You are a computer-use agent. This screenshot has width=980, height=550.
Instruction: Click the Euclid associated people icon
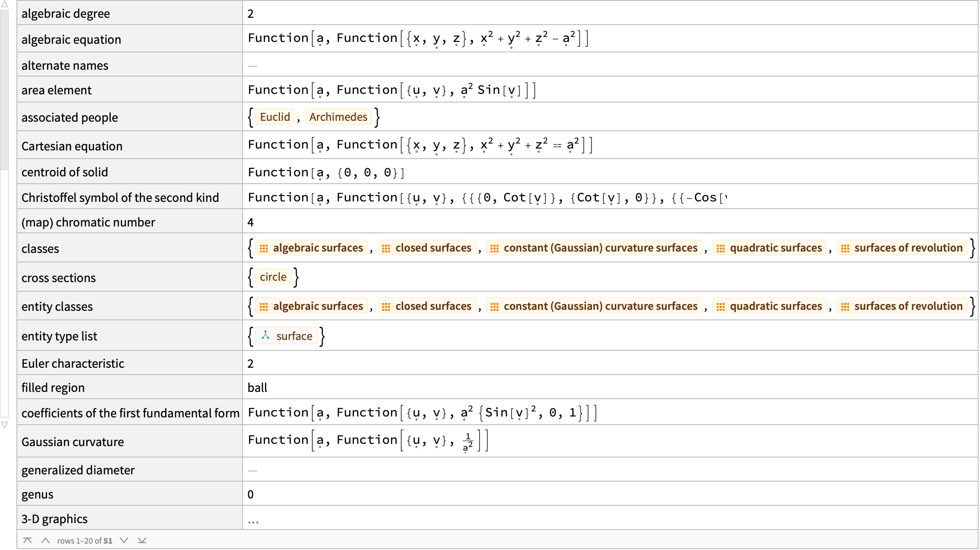pos(274,117)
